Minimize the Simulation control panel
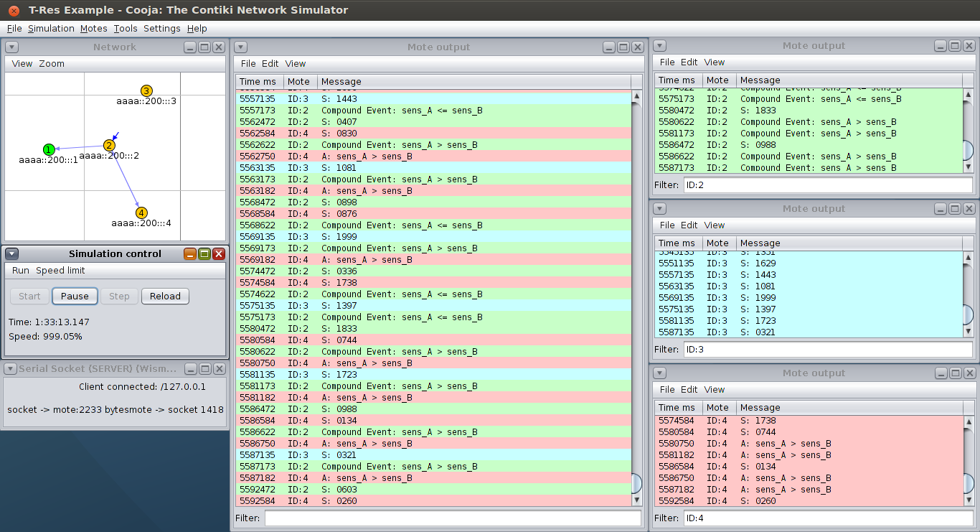The image size is (980, 532). coord(190,253)
